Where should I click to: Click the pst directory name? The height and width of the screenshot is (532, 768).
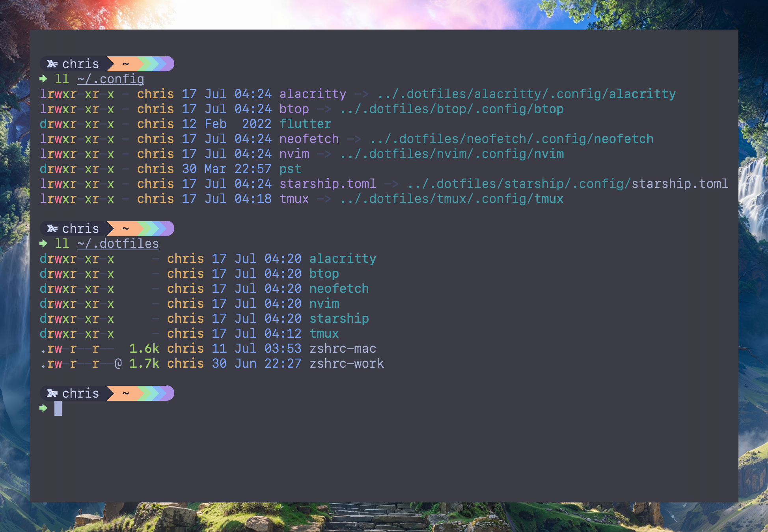coord(290,169)
